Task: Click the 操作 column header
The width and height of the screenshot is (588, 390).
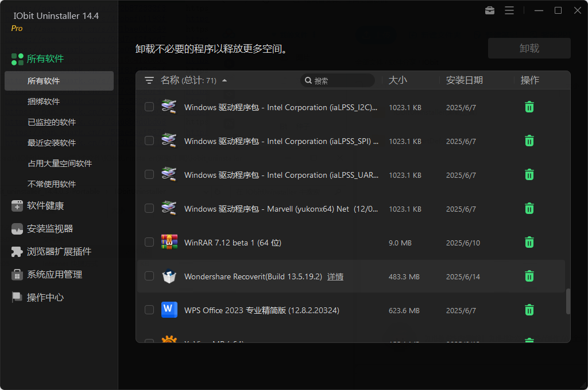Action: (x=530, y=80)
